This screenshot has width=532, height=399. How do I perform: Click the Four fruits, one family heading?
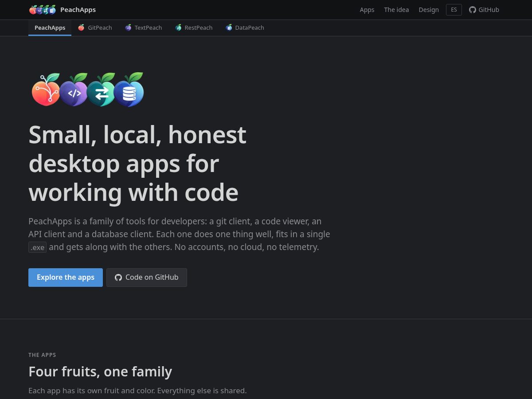pos(100,372)
